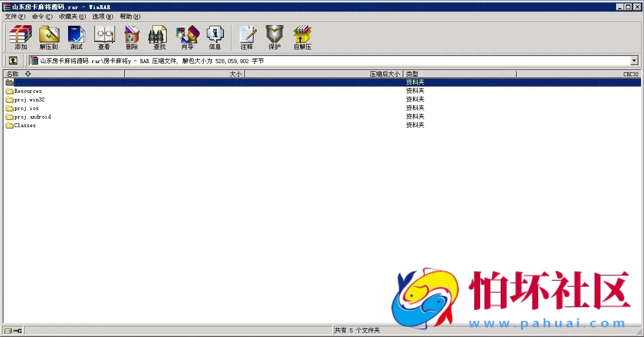The image size is (644, 337).
Task: Open the 命令 (Commands) menu
Action: pos(42,16)
